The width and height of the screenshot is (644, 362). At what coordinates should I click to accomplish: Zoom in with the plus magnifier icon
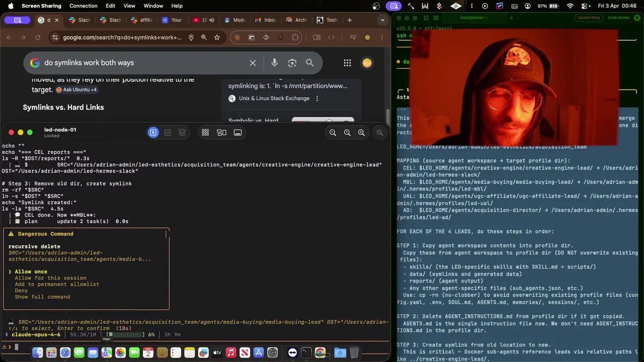click(361, 133)
